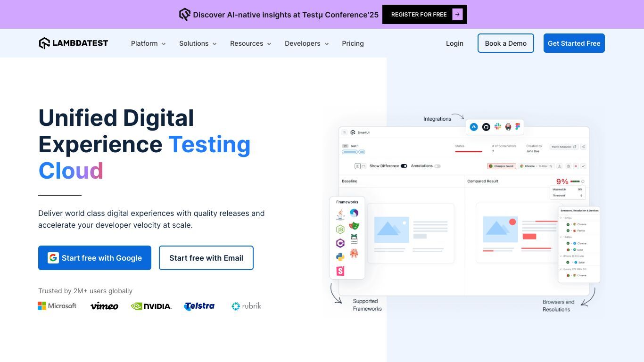The width and height of the screenshot is (644, 362).
Task: Click the side-by-side view layout icon
Action: [x=357, y=166]
